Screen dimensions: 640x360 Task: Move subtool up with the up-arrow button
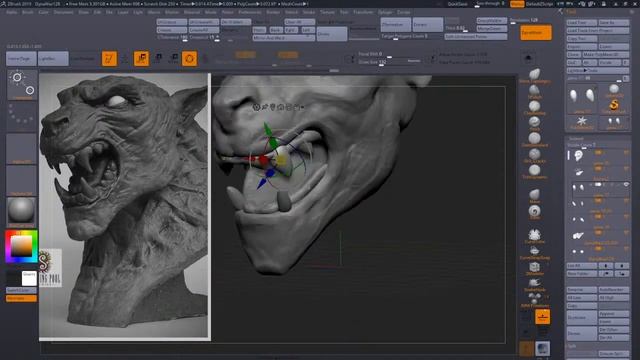(606, 266)
